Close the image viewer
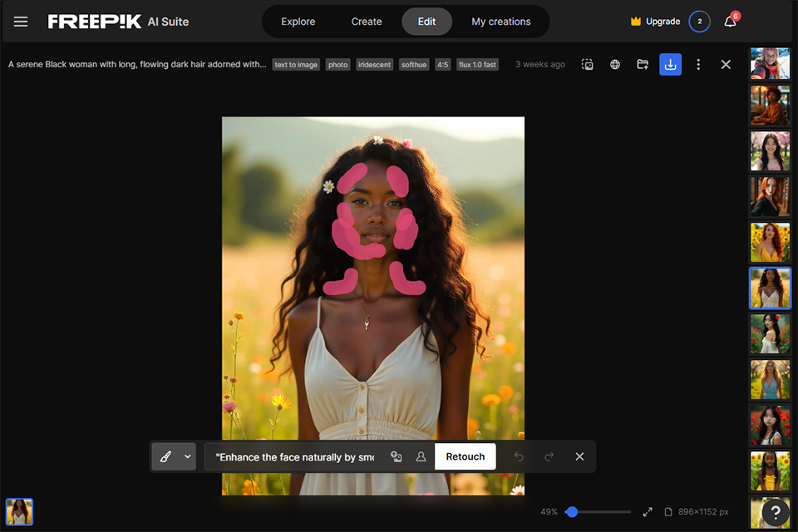Screen dimensions: 798x532 (x=726, y=65)
